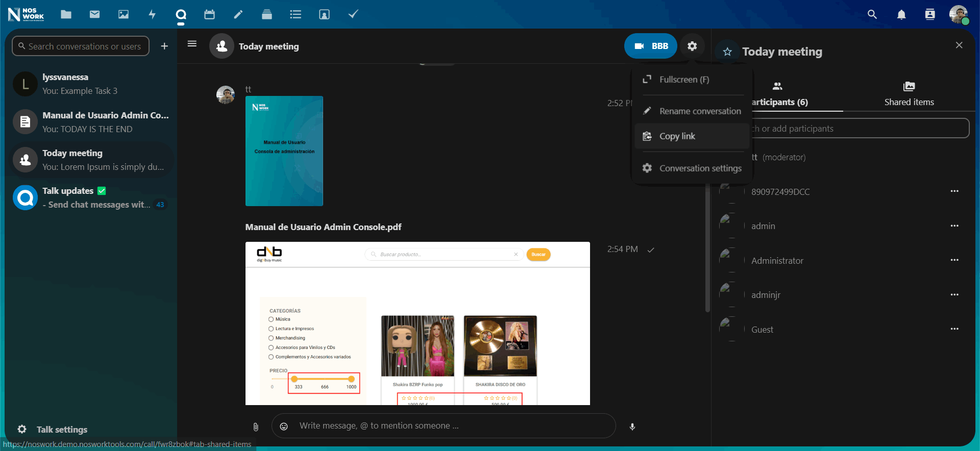Click the conversation settings gear dropdown
980x451 pixels.
click(x=692, y=46)
